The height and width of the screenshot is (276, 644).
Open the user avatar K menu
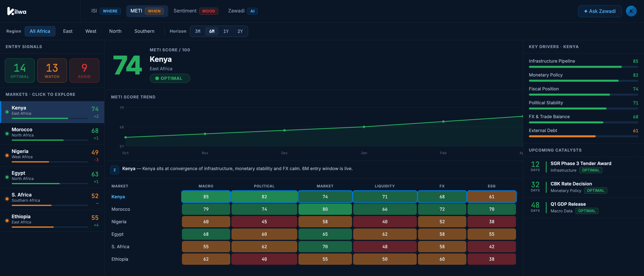[x=631, y=11]
